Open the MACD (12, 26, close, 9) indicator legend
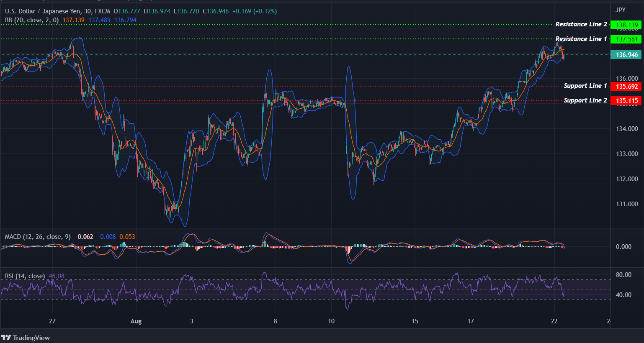Viewport: 644px width, 343px height. pyautogui.click(x=38, y=236)
